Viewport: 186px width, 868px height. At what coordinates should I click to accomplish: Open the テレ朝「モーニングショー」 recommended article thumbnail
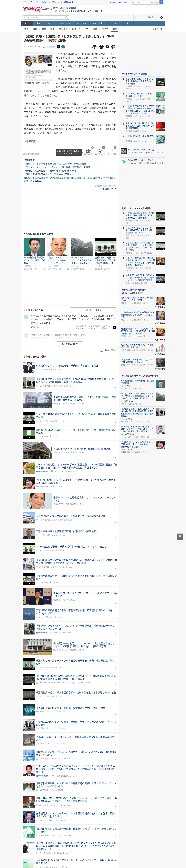[x=82, y=247]
